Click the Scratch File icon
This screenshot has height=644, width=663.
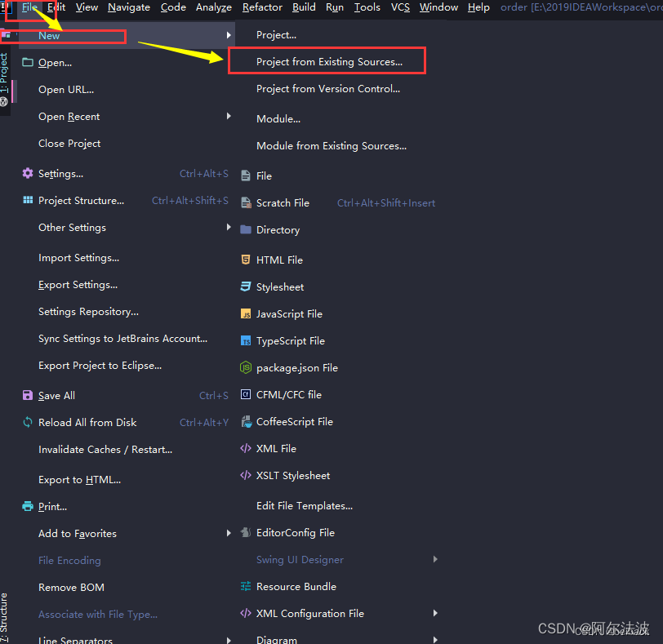point(246,203)
